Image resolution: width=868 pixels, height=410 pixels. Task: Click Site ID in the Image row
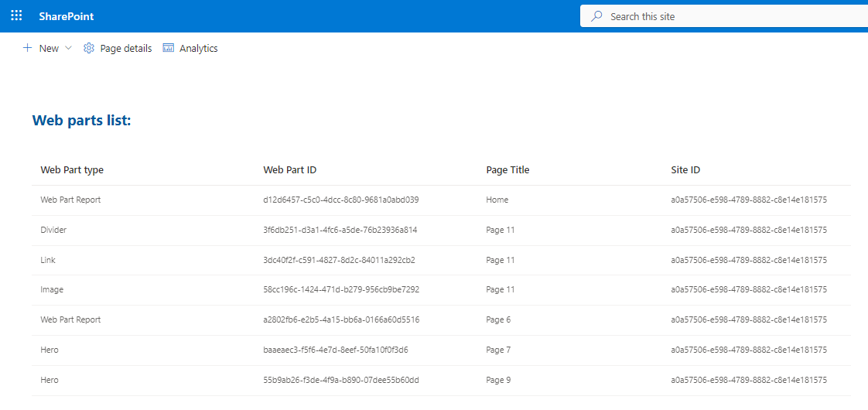coord(749,289)
